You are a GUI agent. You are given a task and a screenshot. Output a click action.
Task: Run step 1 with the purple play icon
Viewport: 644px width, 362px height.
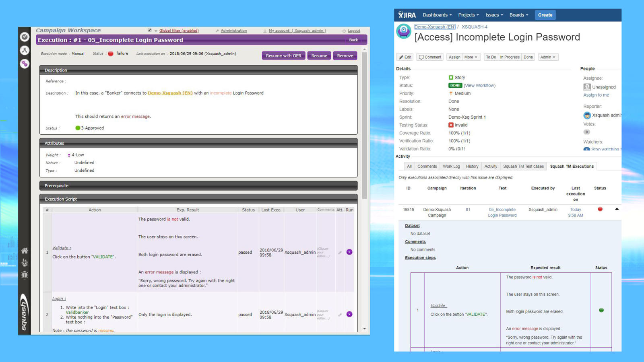pyautogui.click(x=349, y=252)
